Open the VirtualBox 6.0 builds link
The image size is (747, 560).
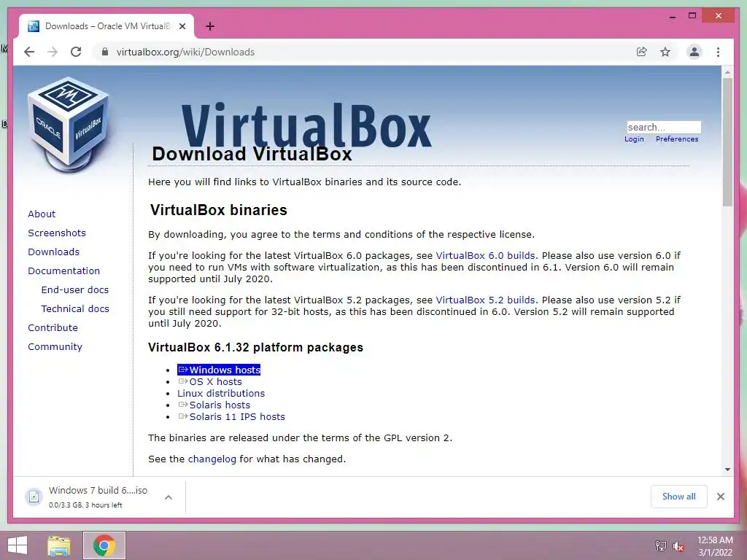(485, 256)
